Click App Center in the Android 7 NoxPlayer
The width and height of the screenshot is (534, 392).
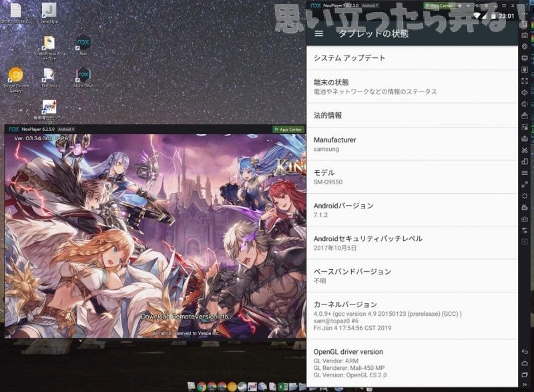point(439,5)
